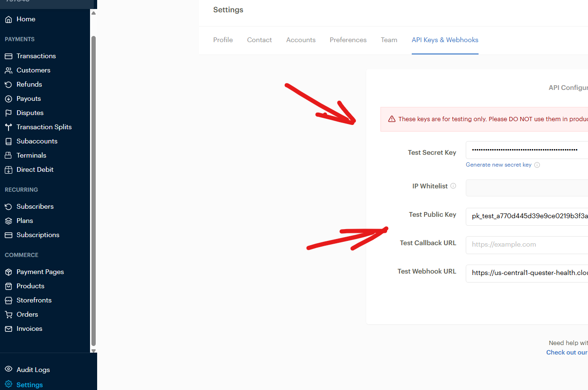Click the Settings gear icon
The width and height of the screenshot is (588, 390).
[9, 385]
